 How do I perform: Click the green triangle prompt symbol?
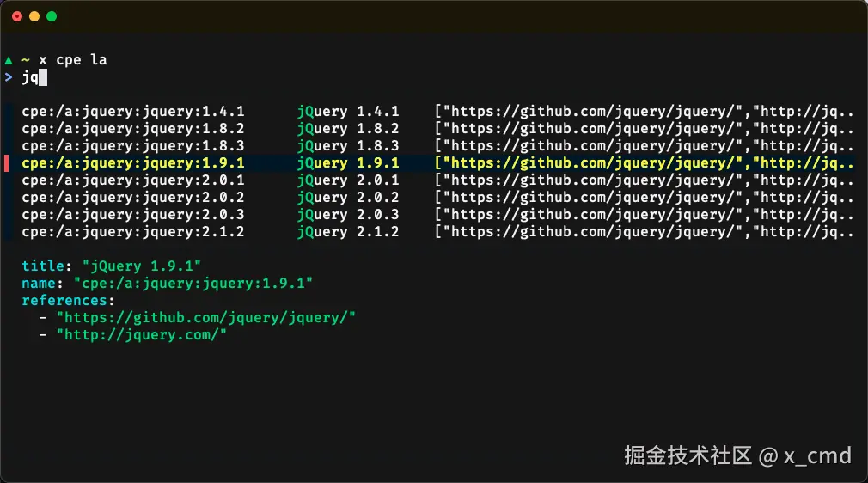pyautogui.click(x=9, y=60)
